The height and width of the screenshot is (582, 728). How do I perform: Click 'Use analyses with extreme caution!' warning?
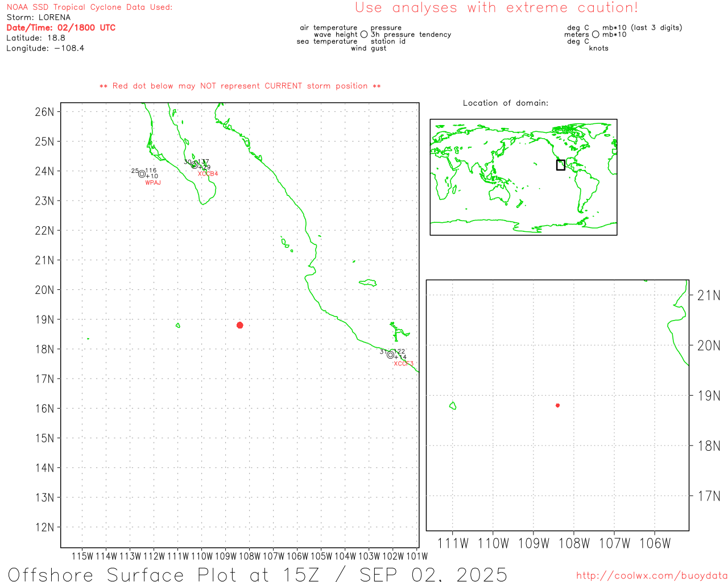pos(497,7)
